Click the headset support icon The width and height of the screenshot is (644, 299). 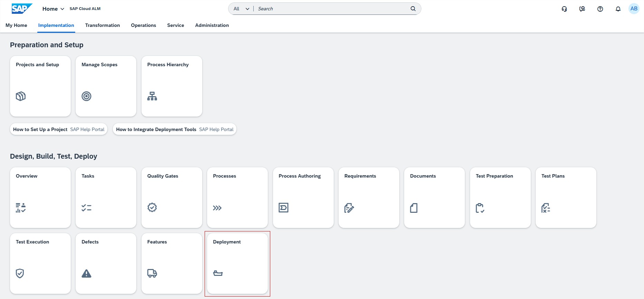point(564,9)
